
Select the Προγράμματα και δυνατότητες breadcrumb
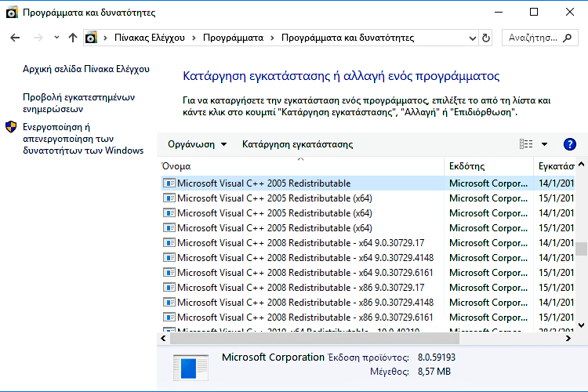347,38
